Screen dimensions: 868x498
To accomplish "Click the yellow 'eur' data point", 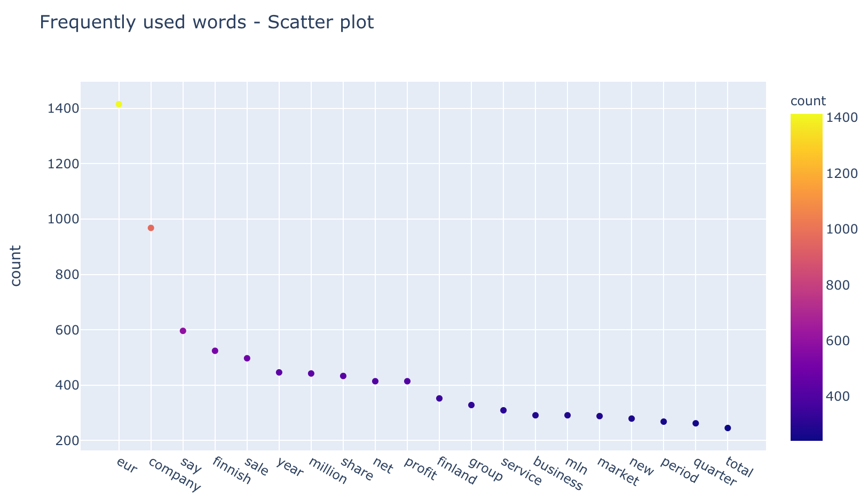I will coord(119,104).
